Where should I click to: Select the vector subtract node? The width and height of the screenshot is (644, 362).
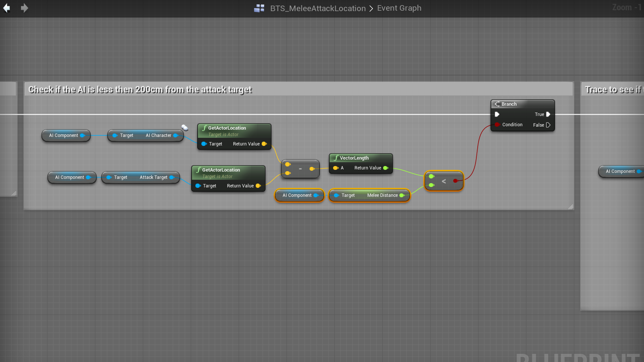(300, 169)
